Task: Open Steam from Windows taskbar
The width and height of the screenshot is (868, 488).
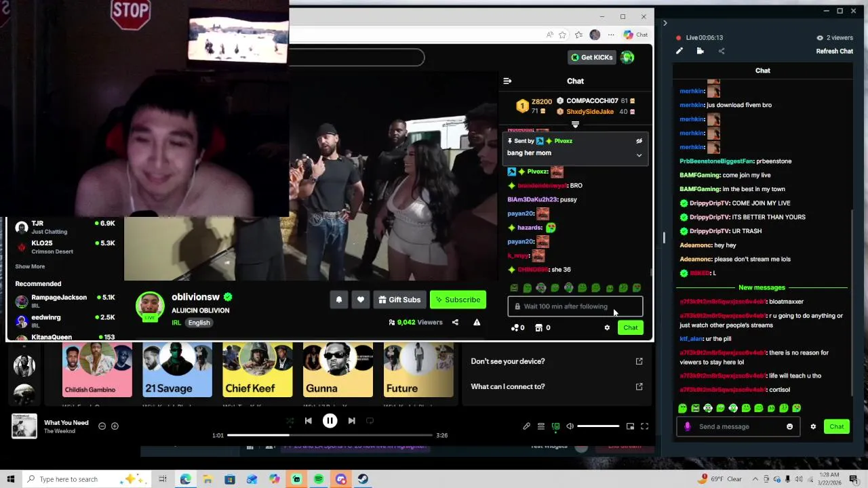Action: (x=363, y=479)
